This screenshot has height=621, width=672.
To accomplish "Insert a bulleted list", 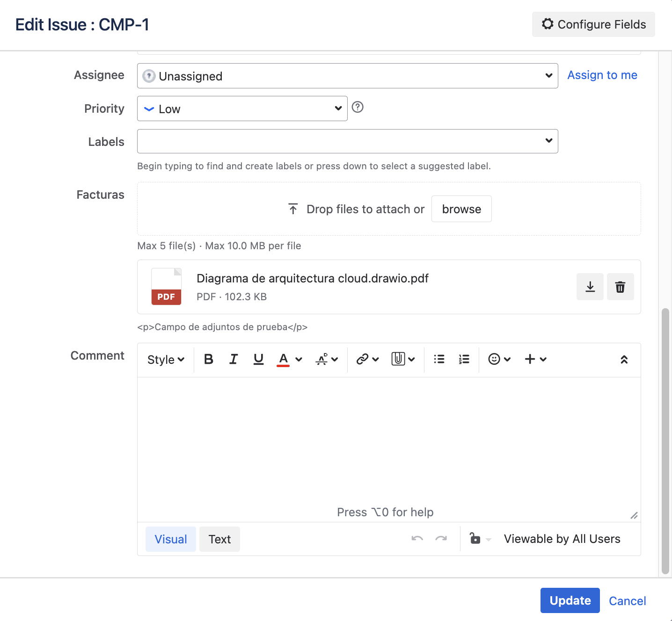I will [439, 359].
